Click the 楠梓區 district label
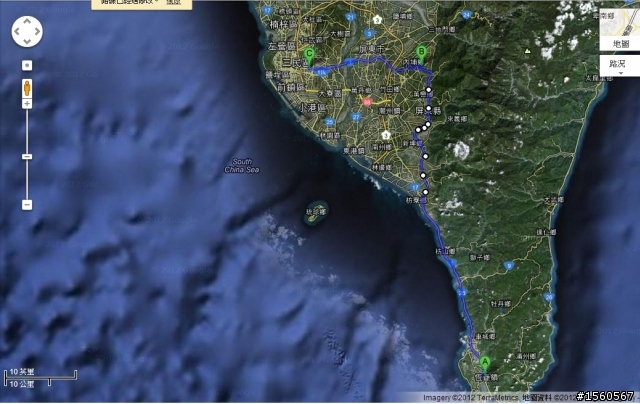This screenshot has width=640, height=404. 284,24
